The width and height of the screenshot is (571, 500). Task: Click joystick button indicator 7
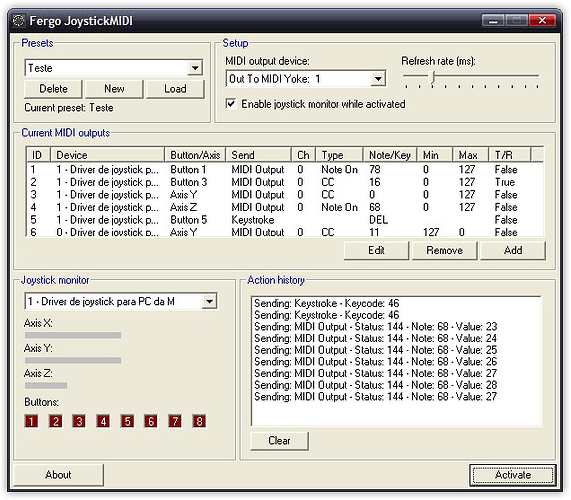(175, 421)
